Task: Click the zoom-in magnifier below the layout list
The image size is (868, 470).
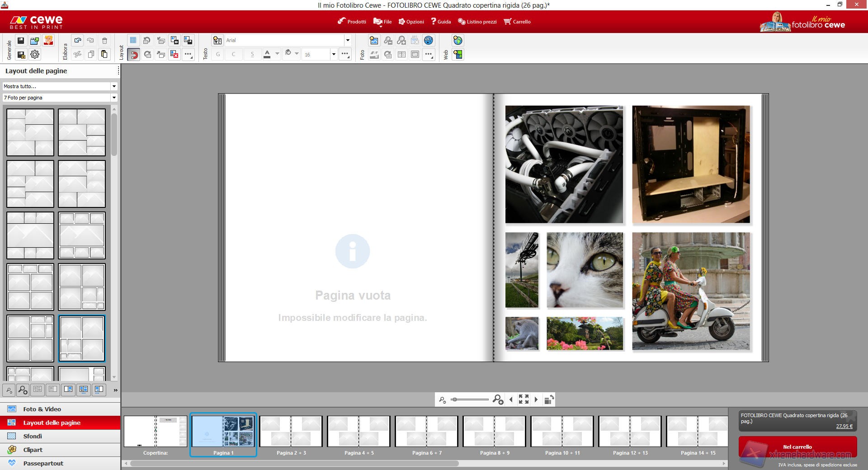Action: tap(23, 390)
